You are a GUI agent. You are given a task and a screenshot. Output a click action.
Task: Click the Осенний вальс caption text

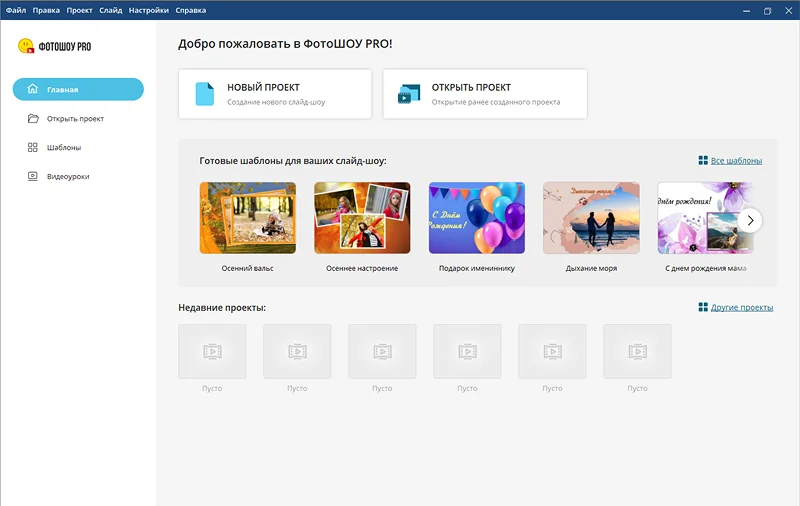247,268
